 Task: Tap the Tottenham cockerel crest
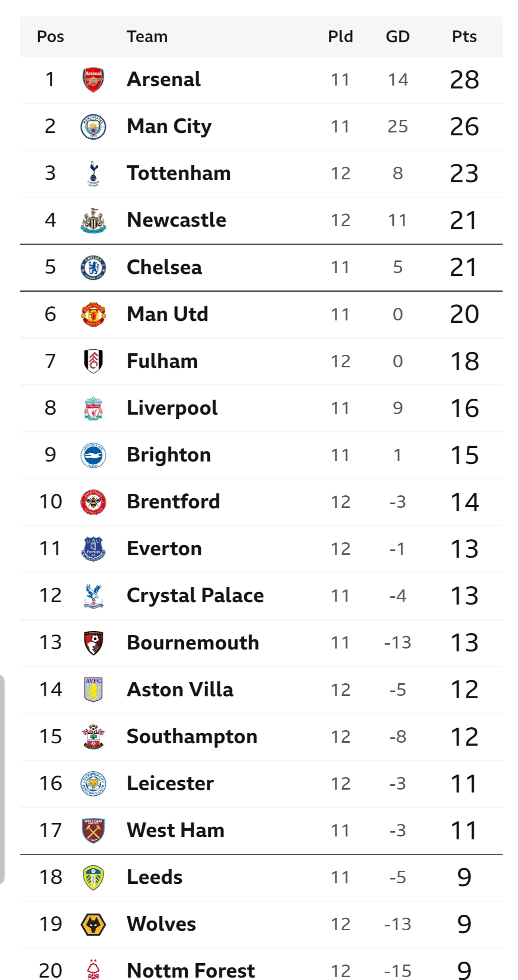[x=93, y=173]
